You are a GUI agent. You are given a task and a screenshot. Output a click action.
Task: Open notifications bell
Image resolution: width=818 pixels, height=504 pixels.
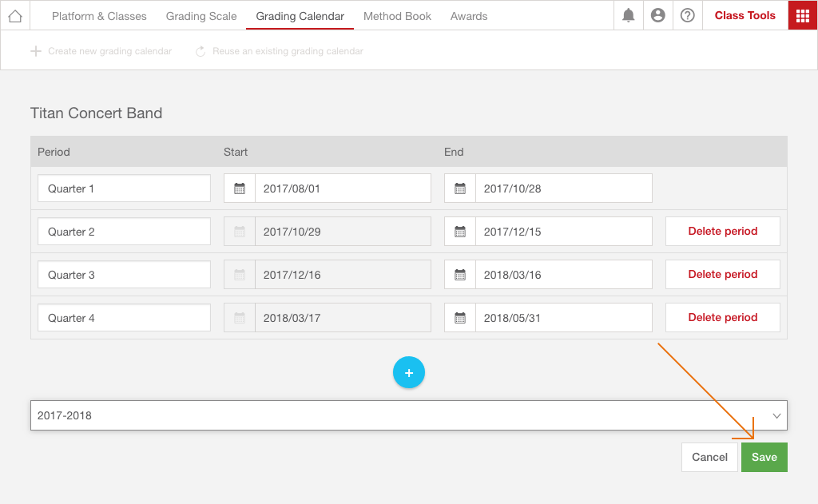pos(628,16)
